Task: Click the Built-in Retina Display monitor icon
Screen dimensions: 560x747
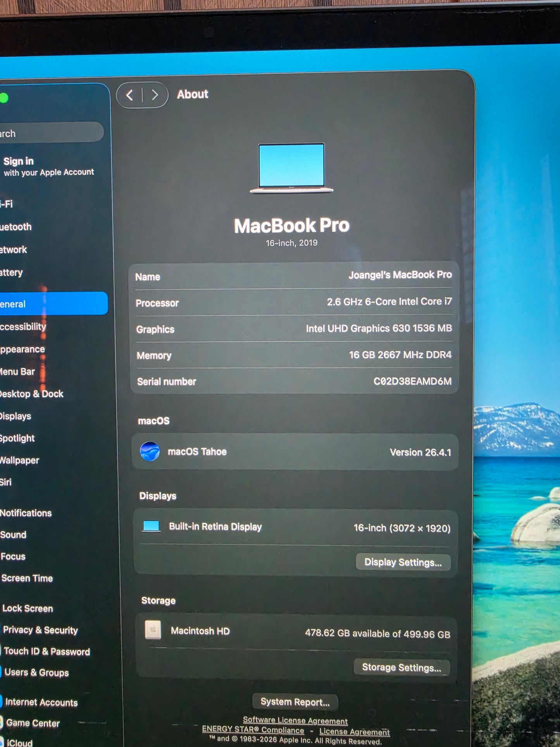Action: tap(151, 526)
